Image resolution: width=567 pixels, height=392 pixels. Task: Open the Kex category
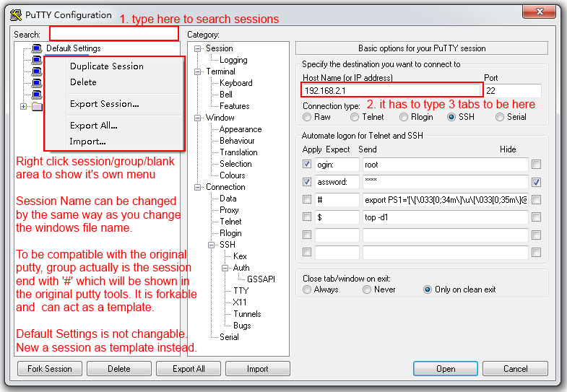pos(240,256)
